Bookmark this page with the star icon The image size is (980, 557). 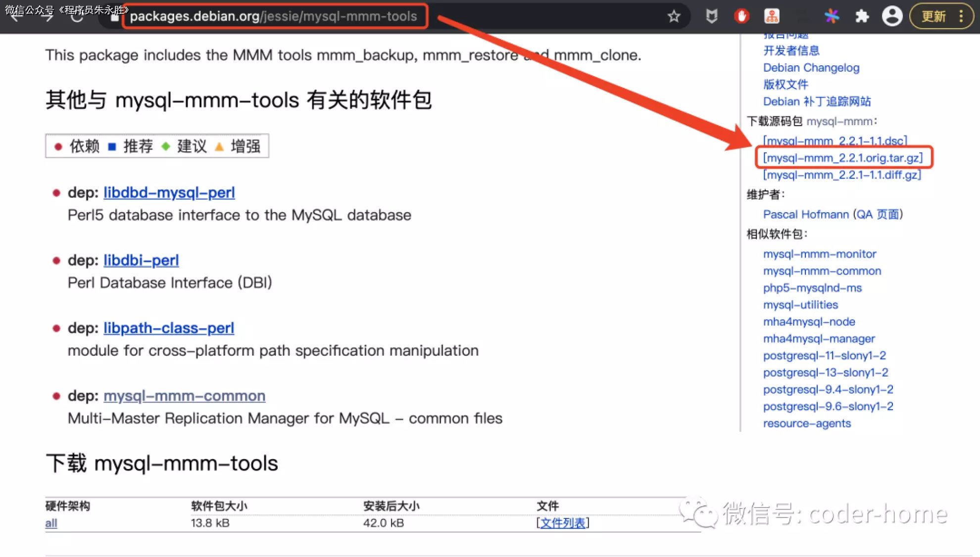(x=674, y=16)
